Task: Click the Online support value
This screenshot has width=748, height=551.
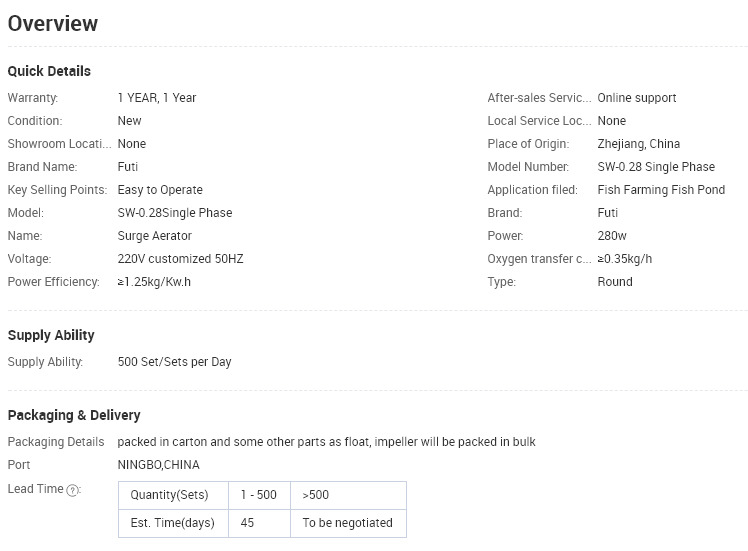Action: point(636,98)
